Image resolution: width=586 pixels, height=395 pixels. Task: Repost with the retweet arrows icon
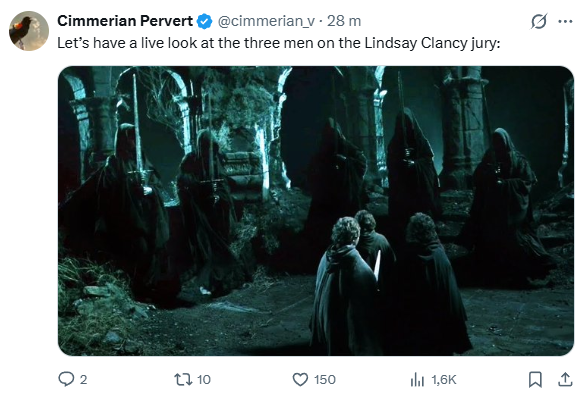[183, 379]
